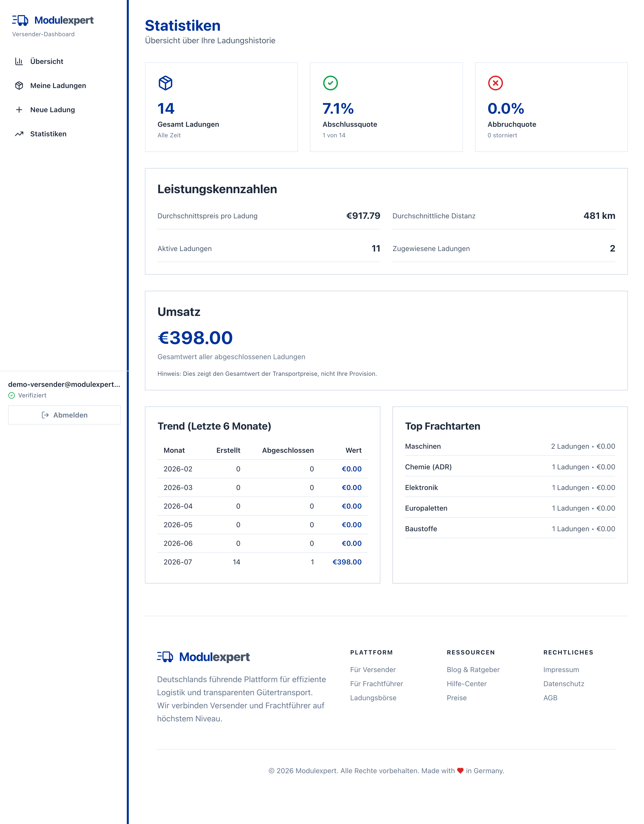Click the bar chart icon beside Übersicht
The image size is (644, 824).
(x=19, y=61)
